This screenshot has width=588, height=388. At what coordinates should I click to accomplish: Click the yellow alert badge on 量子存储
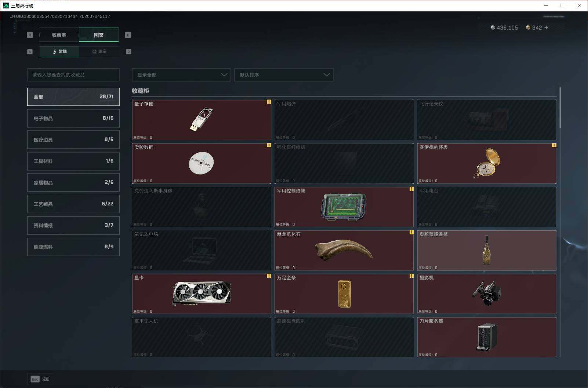[269, 102]
